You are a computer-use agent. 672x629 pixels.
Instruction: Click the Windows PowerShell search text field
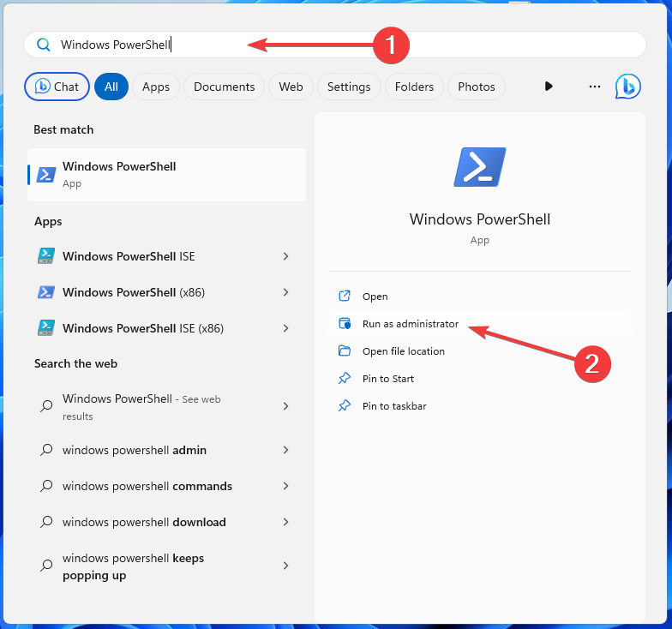(334, 45)
